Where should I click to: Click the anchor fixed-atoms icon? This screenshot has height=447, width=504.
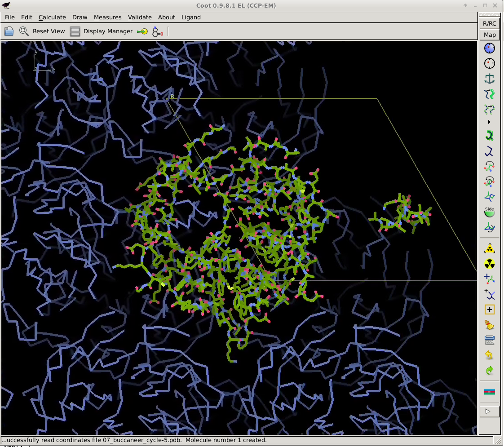coord(489,79)
